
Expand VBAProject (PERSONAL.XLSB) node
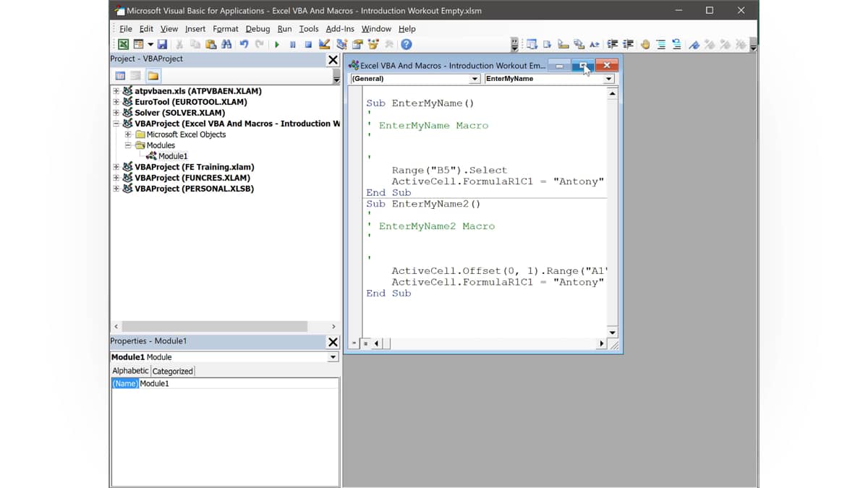pos(116,189)
